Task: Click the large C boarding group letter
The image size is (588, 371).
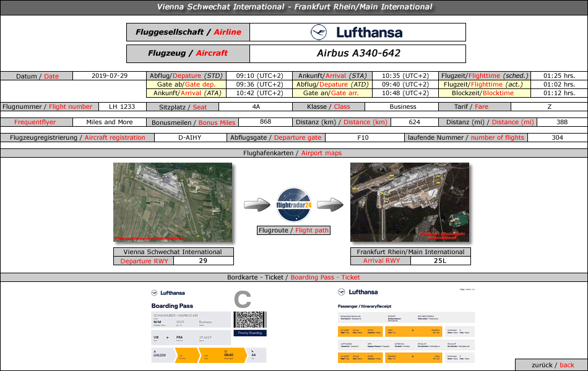Action: (x=242, y=300)
